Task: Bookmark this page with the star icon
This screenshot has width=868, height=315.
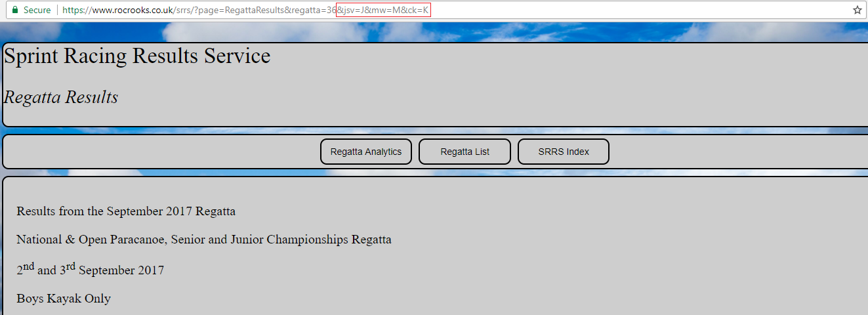Action: click(x=857, y=10)
